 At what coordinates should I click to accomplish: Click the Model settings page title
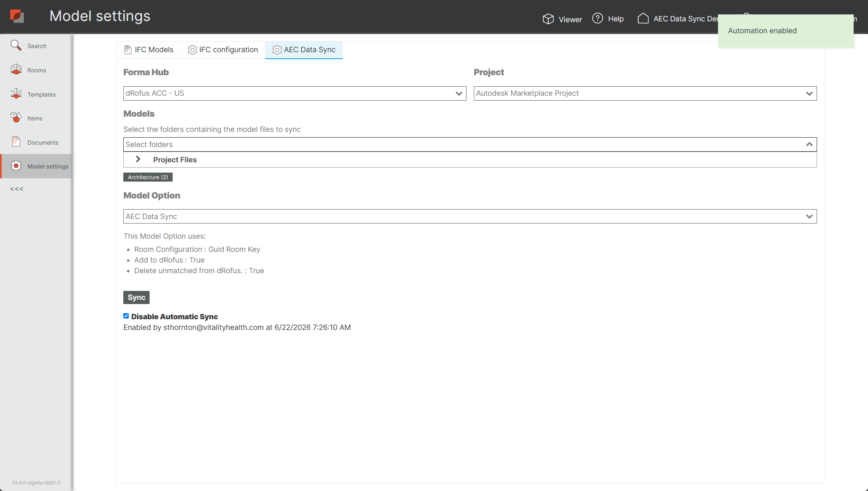(x=100, y=16)
